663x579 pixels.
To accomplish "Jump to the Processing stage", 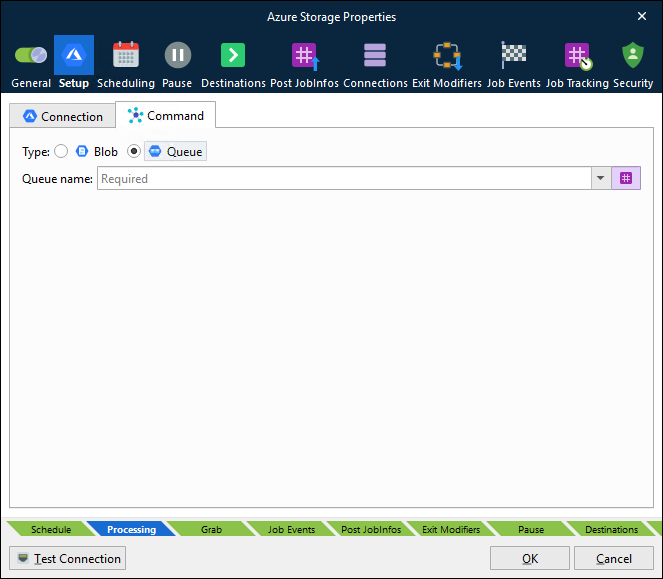I will (x=132, y=529).
